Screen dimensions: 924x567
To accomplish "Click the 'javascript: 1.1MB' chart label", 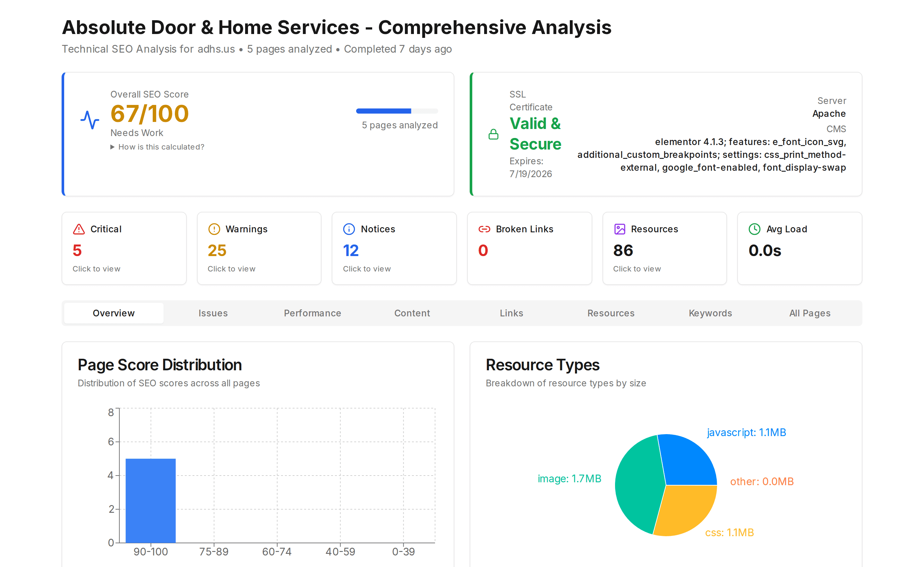I will click(746, 432).
